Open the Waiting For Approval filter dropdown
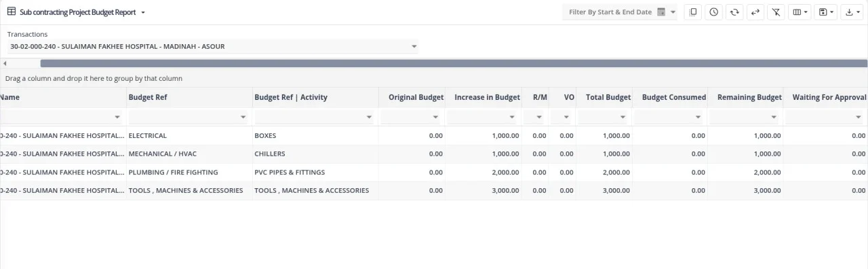Image resolution: width=868 pixels, height=269 pixels. coord(858,117)
